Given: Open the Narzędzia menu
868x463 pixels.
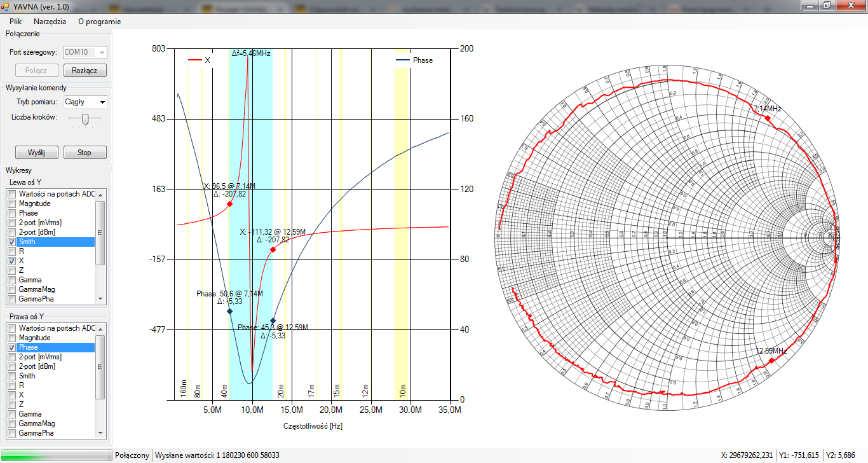Looking at the screenshot, I should (x=50, y=22).
